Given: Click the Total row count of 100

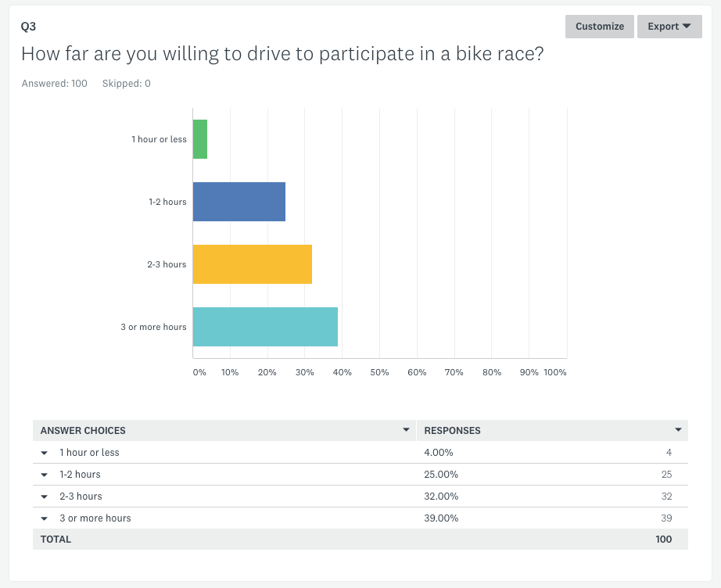Looking at the screenshot, I should point(663,540).
